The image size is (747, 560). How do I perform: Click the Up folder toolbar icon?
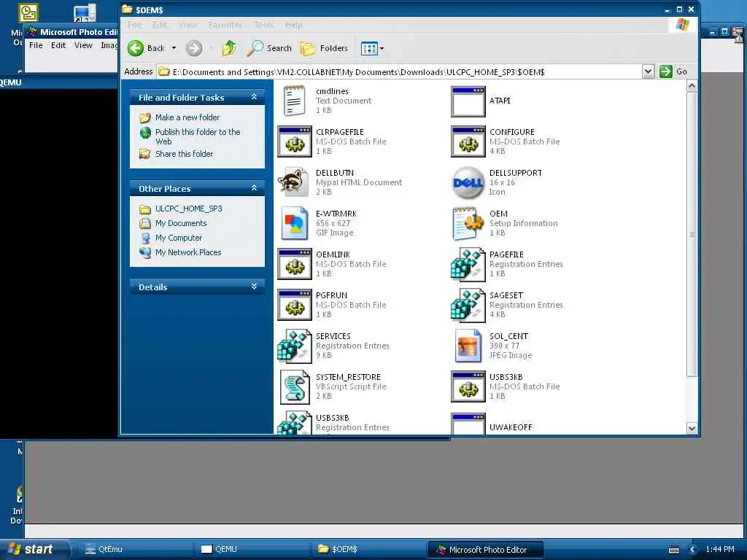[229, 48]
